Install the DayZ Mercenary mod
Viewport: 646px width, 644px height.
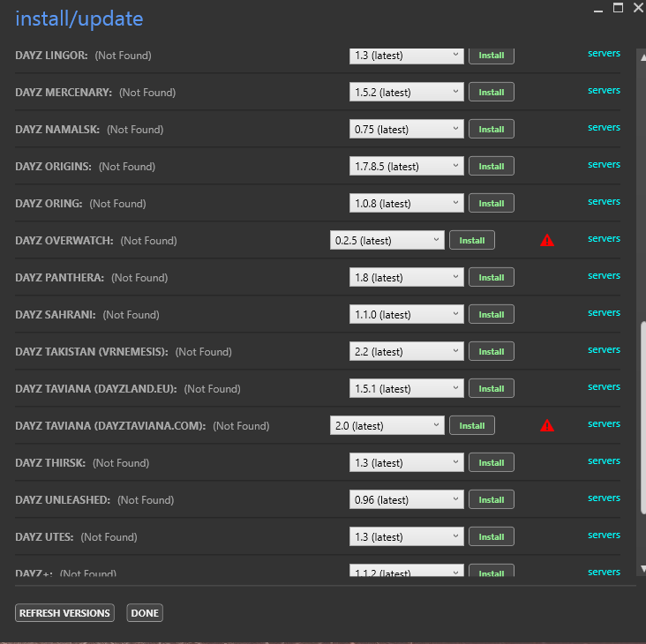tap(491, 92)
